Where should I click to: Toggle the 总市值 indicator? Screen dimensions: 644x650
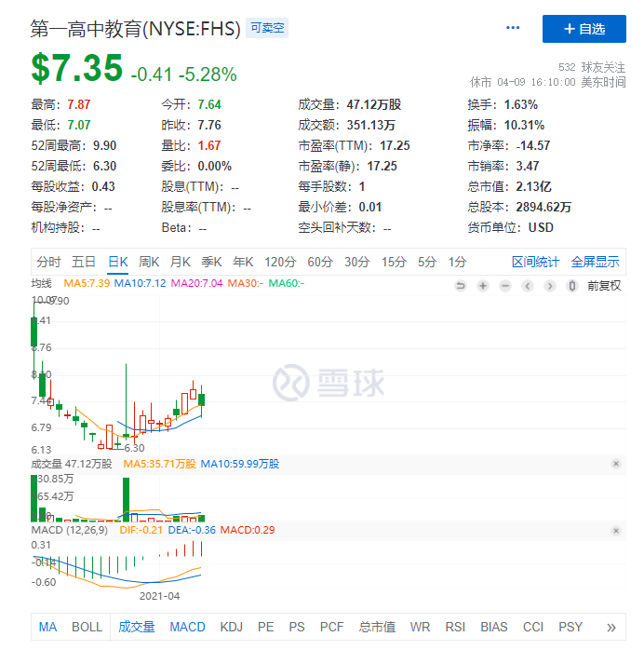tap(377, 627)
